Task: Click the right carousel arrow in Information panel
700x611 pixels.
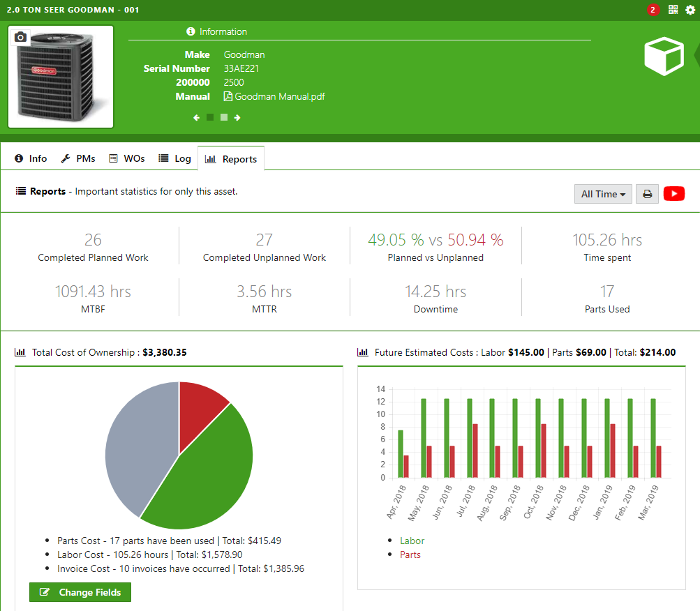Action: (237, 118)
